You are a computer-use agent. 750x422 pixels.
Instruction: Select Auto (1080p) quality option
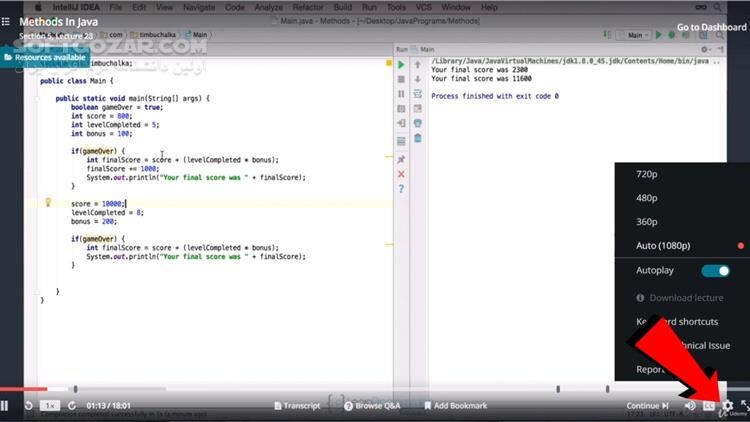tap(664, 246)
